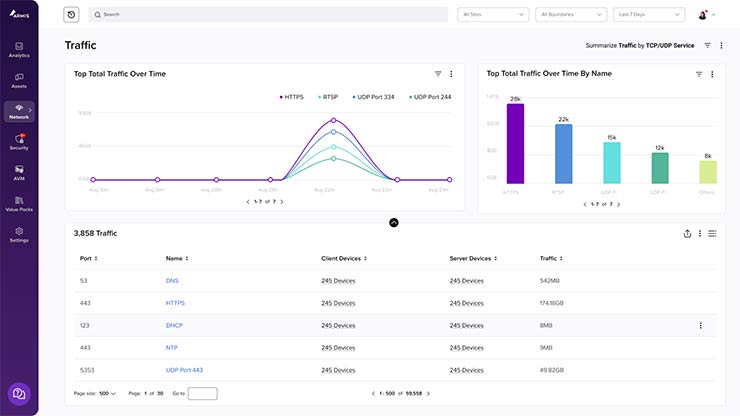740x416 pixels.
Task: Open kebab menu on Traffic Over Time By Name
Action: coord(712,74)
